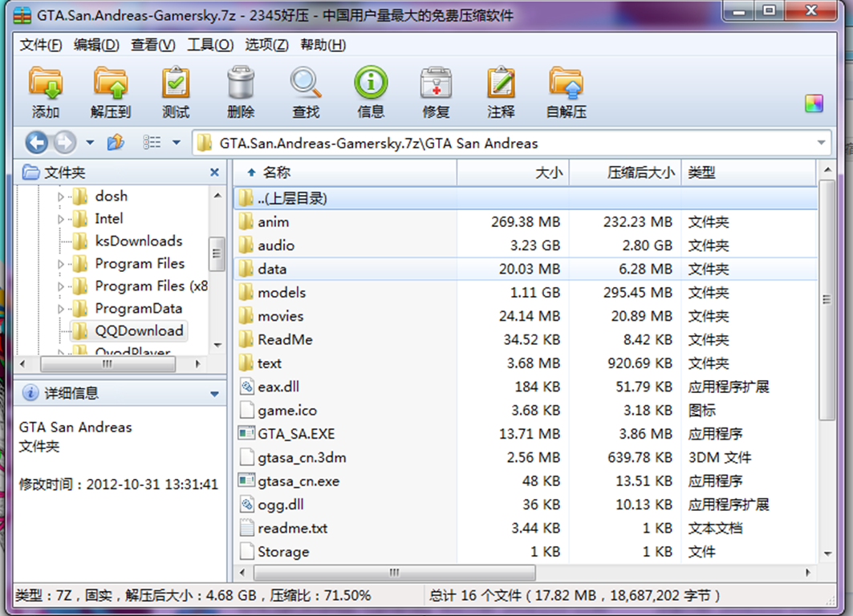Expand the ProgramData tree node
The height and width of the screenshot is (616, 853).
[x=61, y=309]
